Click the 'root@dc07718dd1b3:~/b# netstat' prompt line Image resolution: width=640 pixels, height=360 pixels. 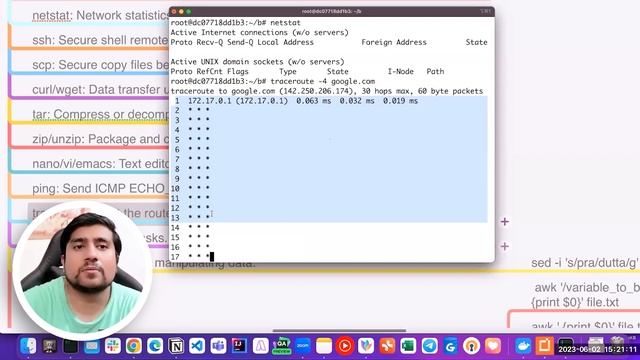tap(236, 22)
